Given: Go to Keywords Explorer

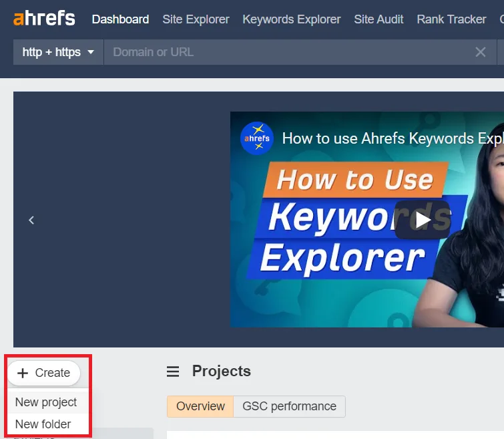Looking at the screenshot, I should coord(292,19).
